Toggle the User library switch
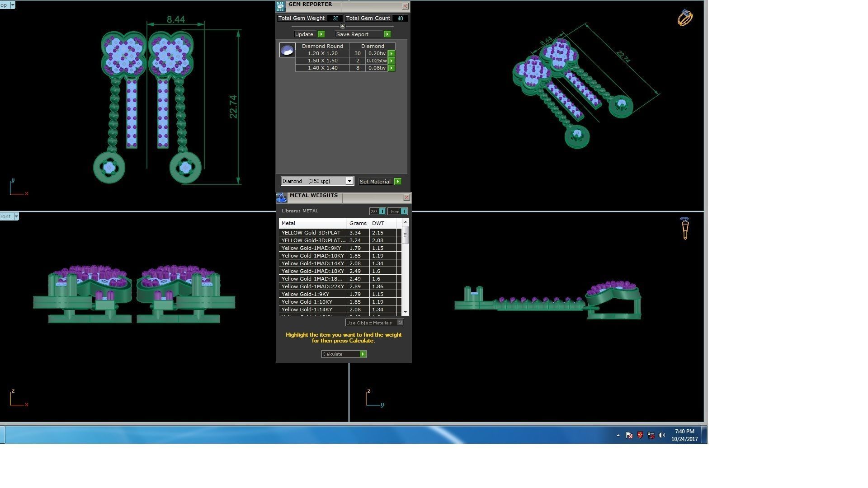 (x=403, y=211)
